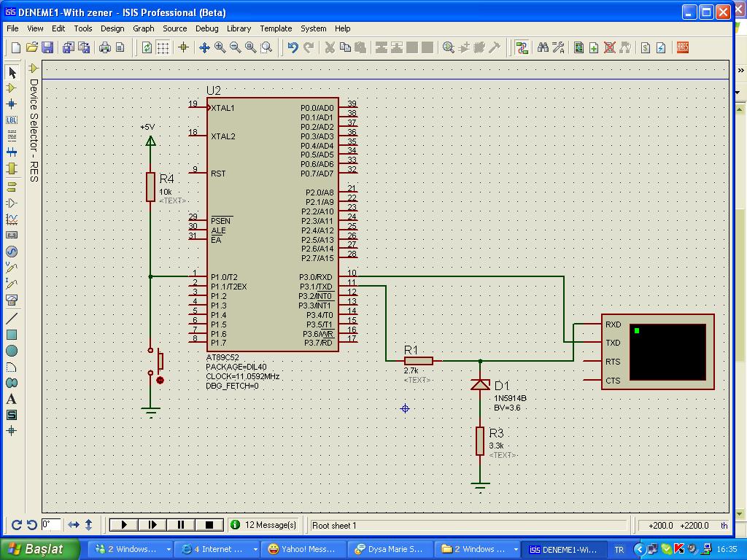The width and height of the screenshot is (747, 560).
Task: Click the Undo arrow icon
Action: (x=293, y=47)
